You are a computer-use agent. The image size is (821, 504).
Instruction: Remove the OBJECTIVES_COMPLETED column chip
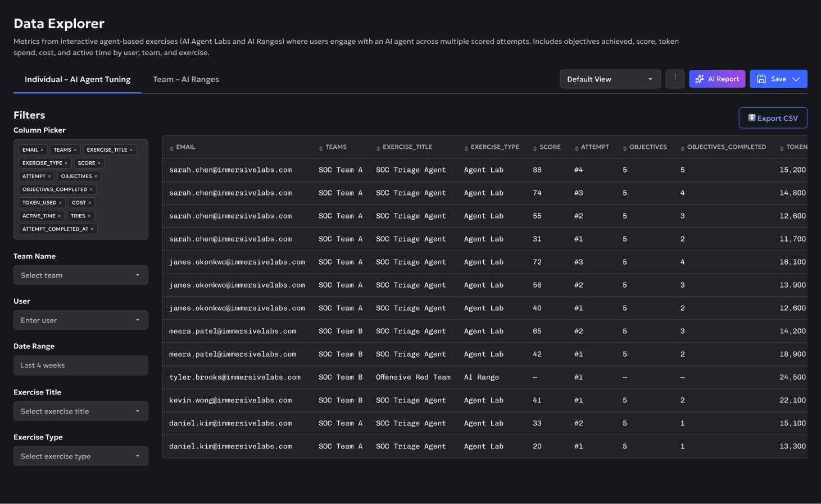[x=91, y=189]
